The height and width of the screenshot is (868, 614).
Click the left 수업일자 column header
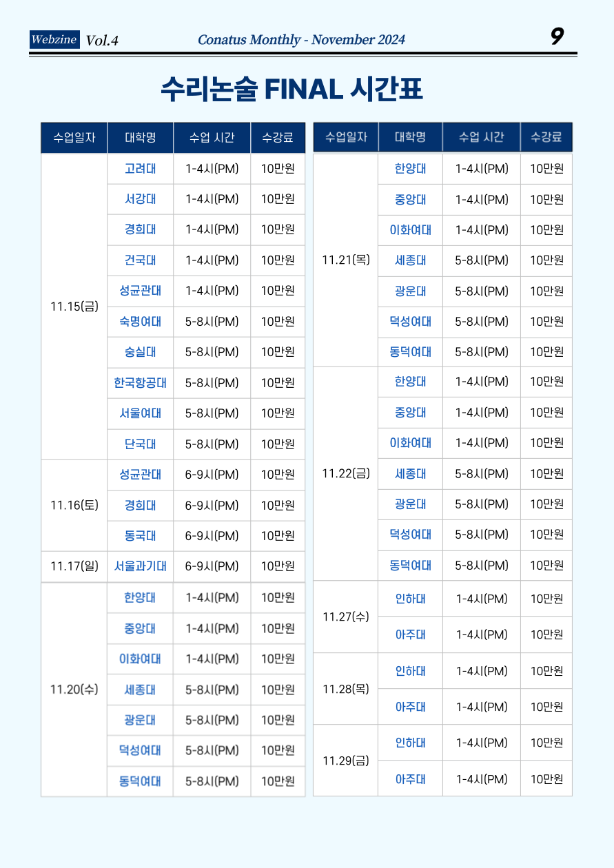click(74, 137)
